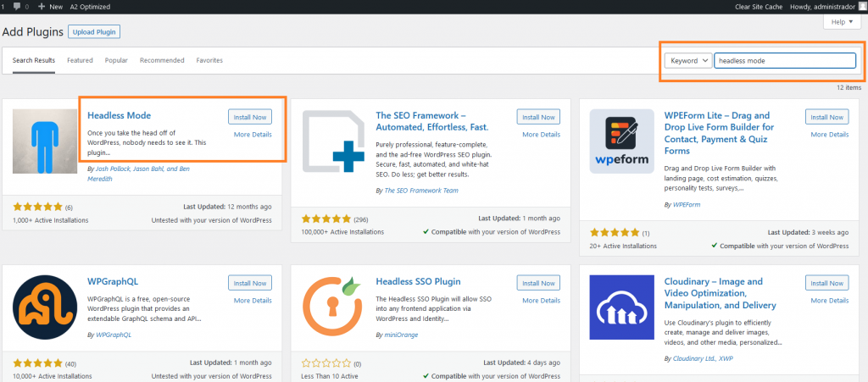Click the Cloudinary cloud plugin icon
The width and height of the screenshot is (868, 382).
[621, 307]
